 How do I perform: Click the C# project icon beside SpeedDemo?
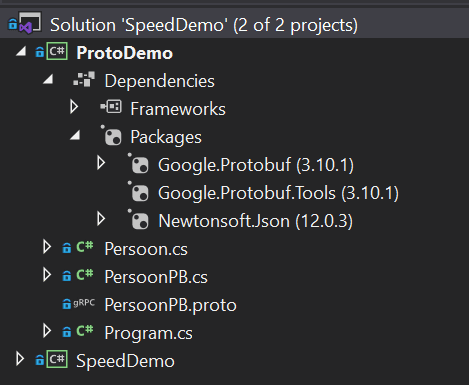(57, 359)
